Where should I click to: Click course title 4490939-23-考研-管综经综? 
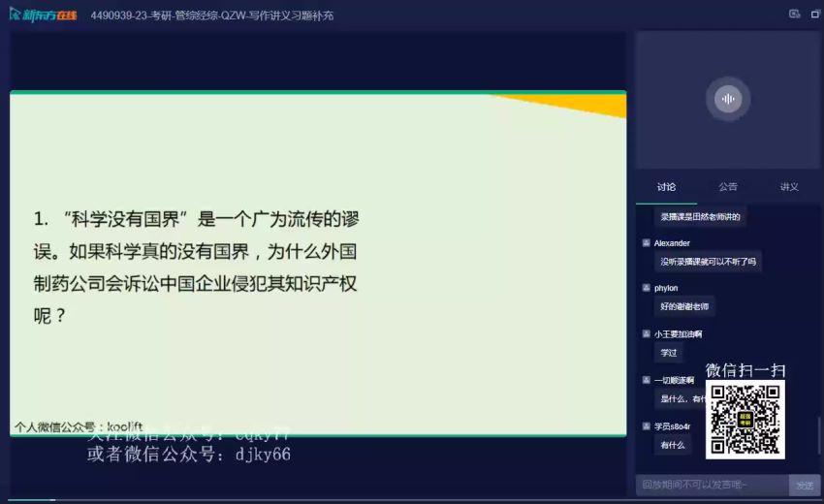click(211, 16)
